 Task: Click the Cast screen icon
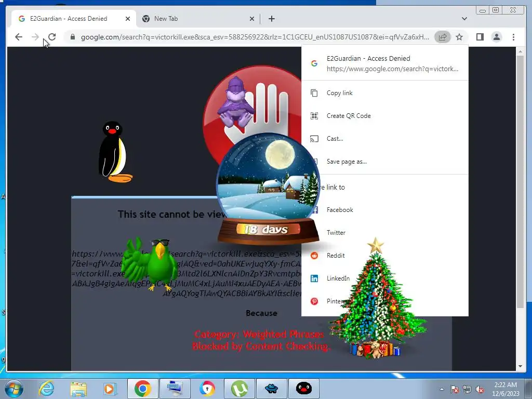click(x=314, y=138)
